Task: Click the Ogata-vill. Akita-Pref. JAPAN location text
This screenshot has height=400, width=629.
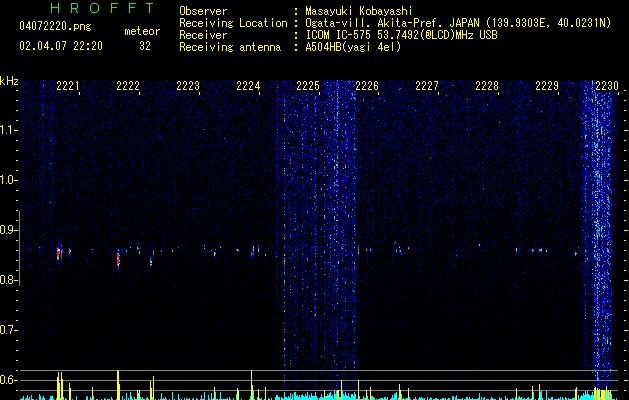Action: point(458,23)
